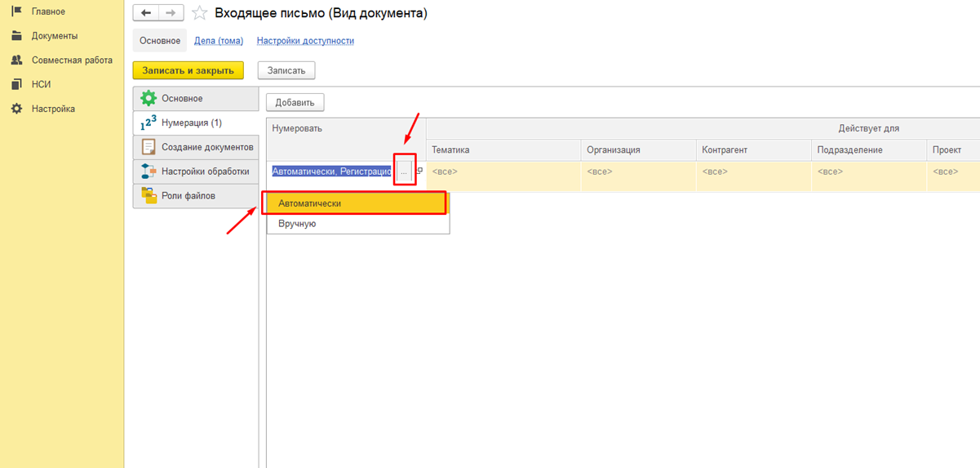Click the Контрагент column header
This screenshot has height=468, width=980.
tap(754, 150)
